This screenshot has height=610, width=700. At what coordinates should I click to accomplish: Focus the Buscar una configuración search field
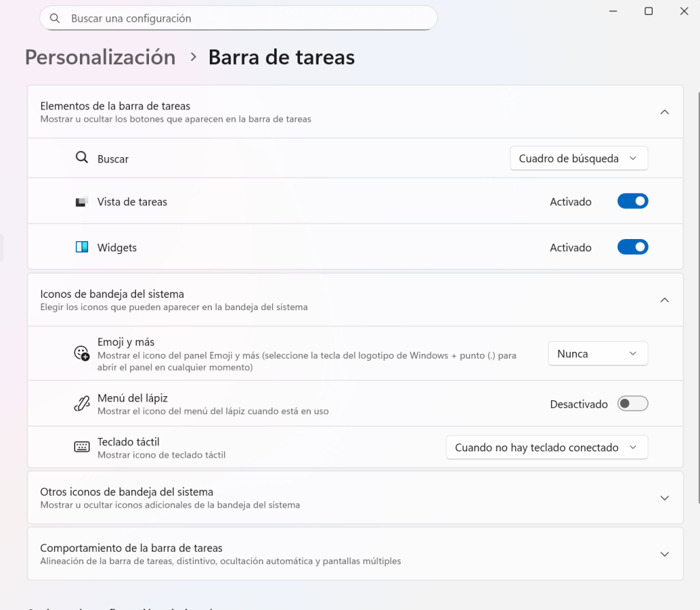(x=239, y=18)
